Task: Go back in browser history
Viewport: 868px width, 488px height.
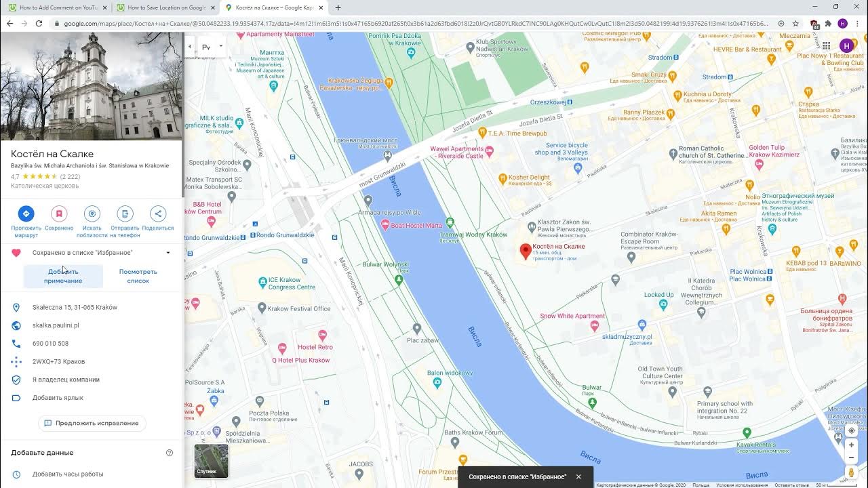Action: [x=9, y=23]
